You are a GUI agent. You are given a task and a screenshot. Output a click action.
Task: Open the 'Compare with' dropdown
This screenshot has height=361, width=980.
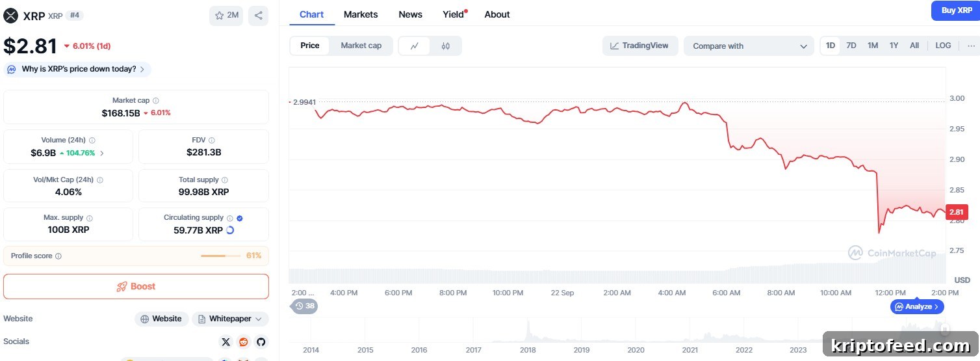[749, 46]
